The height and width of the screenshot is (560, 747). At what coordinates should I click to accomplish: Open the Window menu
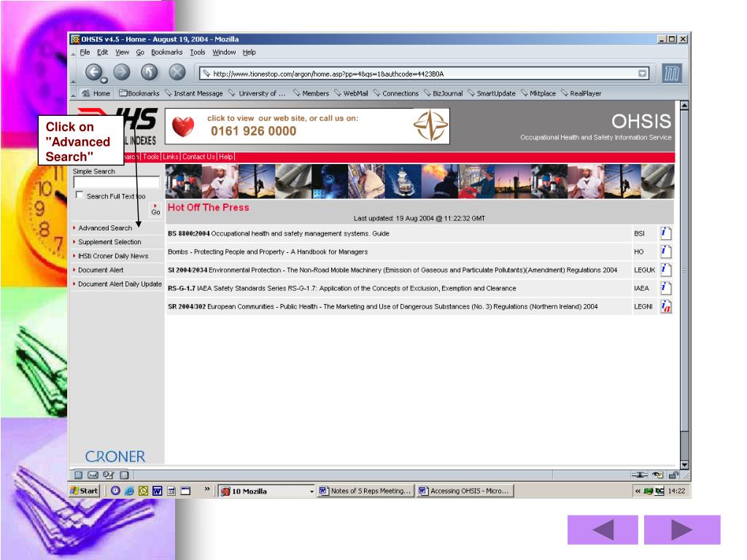[224, 52]
